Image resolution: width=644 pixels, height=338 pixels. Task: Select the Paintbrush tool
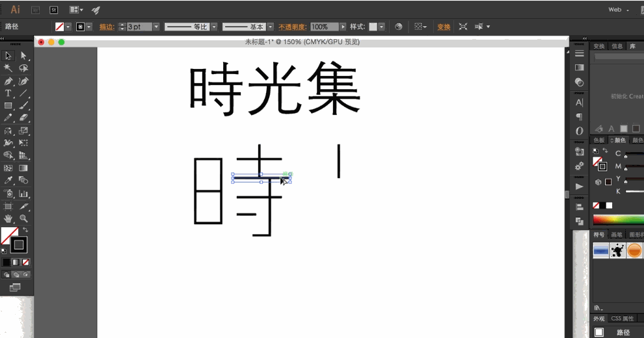click(x=23, y=105)
